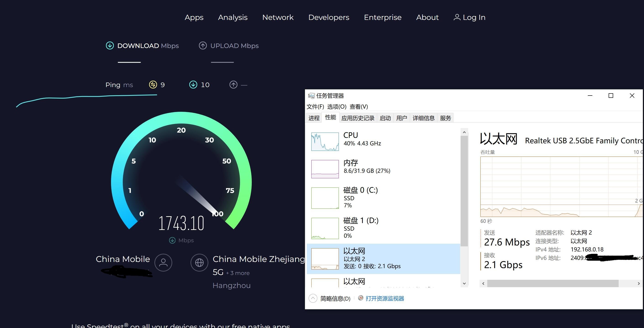Maximize the Task Manager window
Screen dimensions: 644x328
(x=611, y=96)
